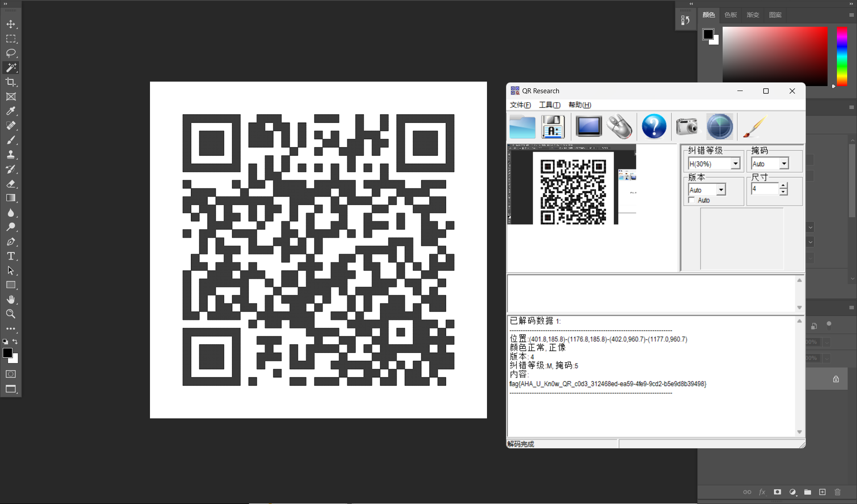Screen dimensions: 857x504
Task: Open the 纠错等级 H(30%) dropdown
Action: (735, 164)
